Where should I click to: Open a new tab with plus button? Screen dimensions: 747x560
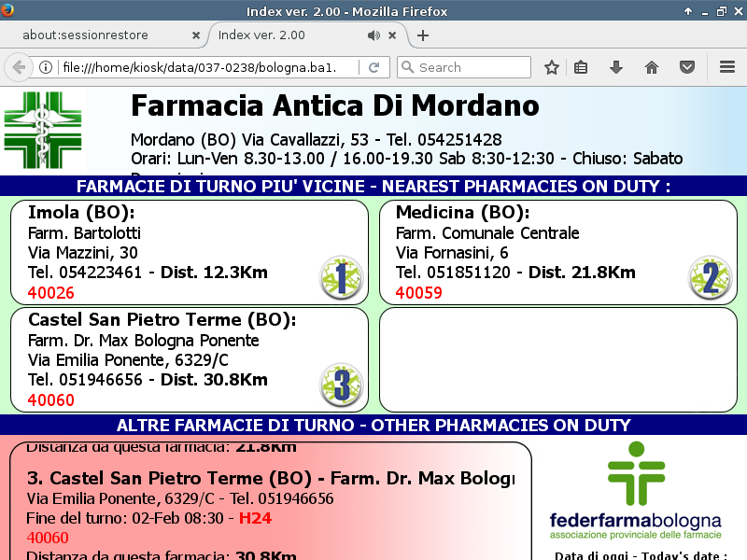[x=423, y=35]
